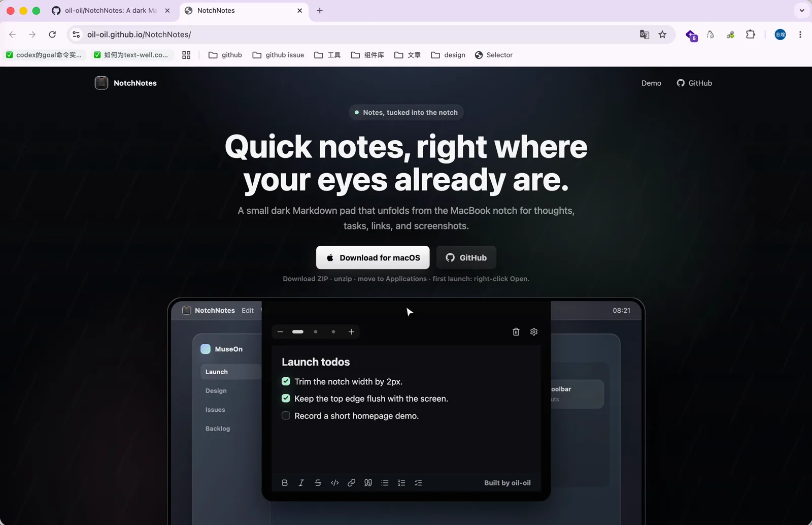Click the task list icon

(x=418, y=483)
